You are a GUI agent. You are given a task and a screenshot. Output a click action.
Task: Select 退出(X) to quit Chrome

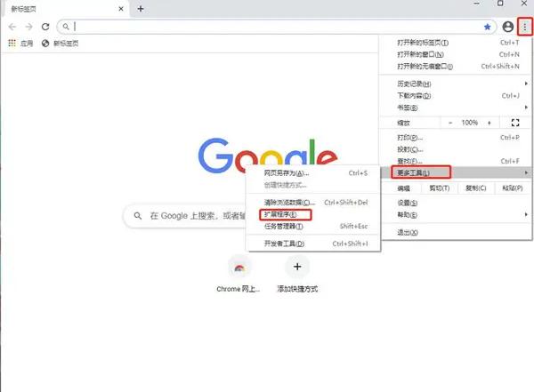(x=457, y=232)
